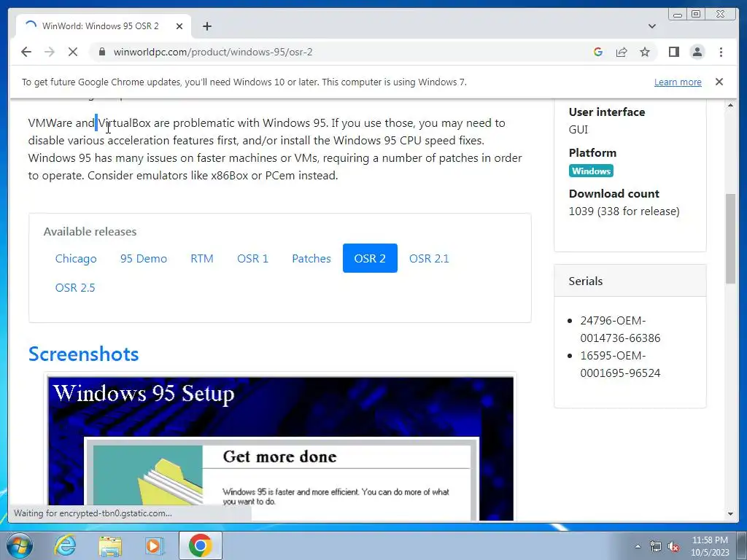The image size is (747, 560).
Task: Click the muted volume tray icon
Action: click(673, 546)
